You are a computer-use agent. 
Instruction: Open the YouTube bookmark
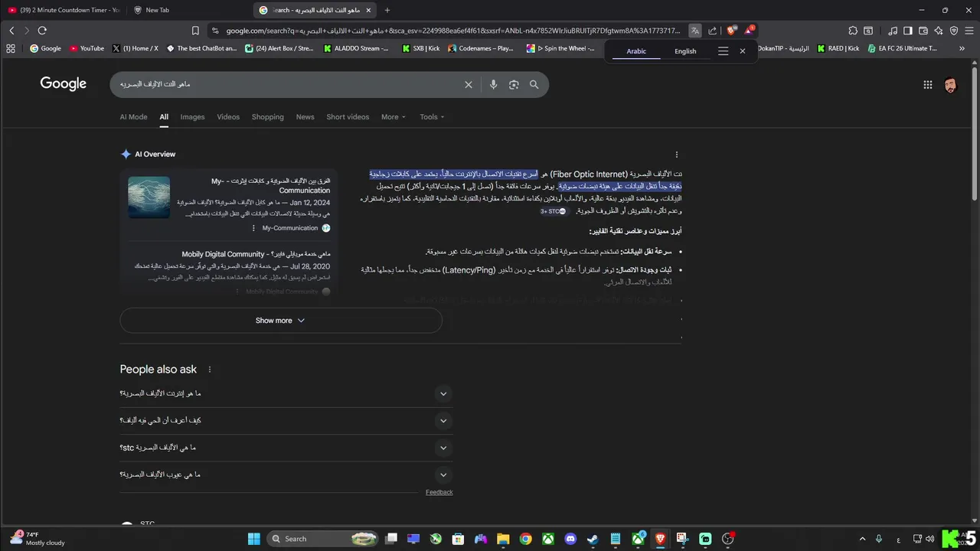[x=87, y=48]
